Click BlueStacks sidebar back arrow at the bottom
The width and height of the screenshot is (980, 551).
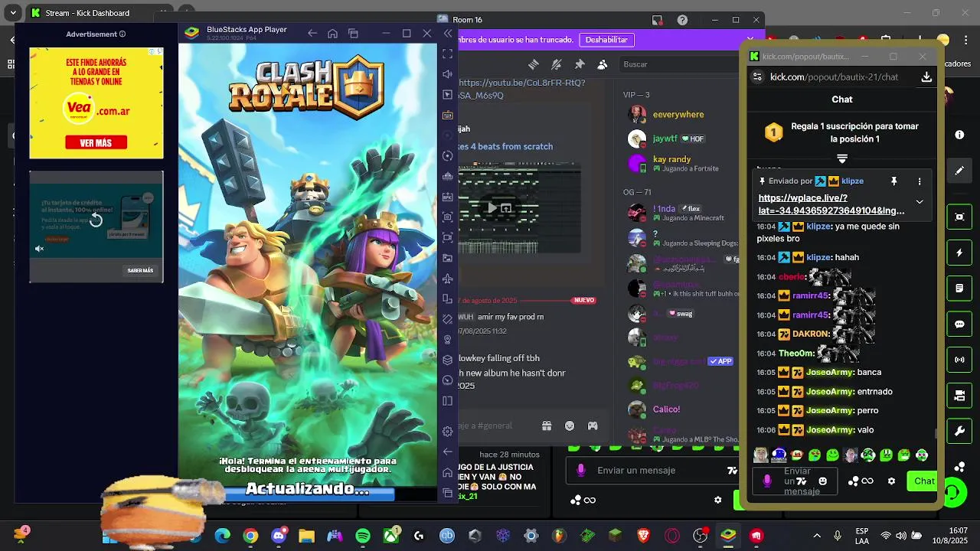[x=448, y=452]
